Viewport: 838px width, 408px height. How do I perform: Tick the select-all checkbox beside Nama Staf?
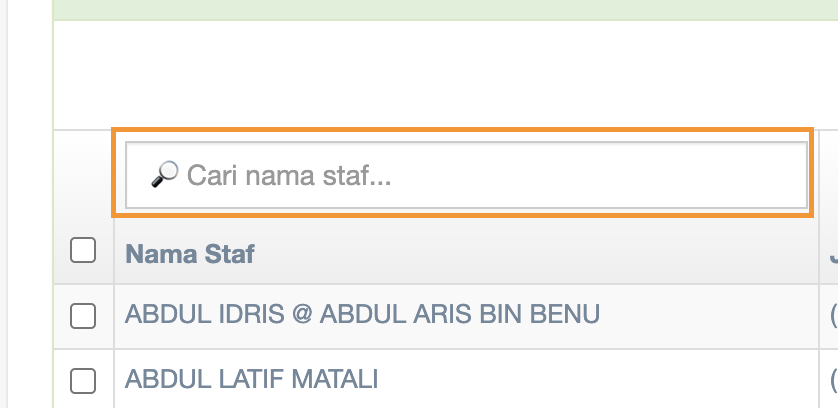[x=83, y=251]
